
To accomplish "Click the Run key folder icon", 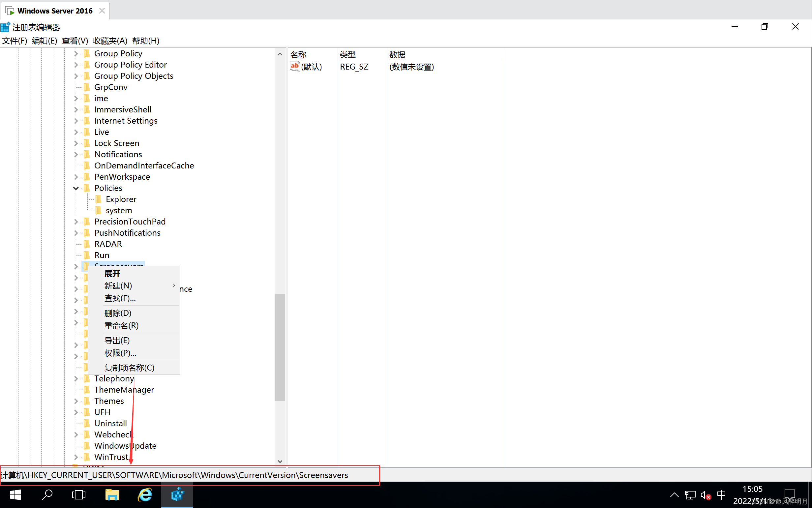I will 87,255.
